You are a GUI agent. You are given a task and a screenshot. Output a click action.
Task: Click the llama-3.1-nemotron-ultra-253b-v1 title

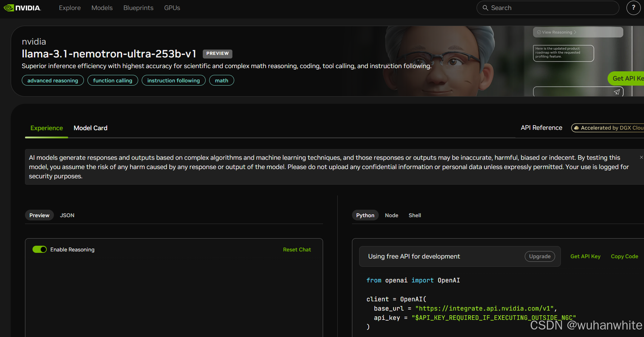point(109,54)
